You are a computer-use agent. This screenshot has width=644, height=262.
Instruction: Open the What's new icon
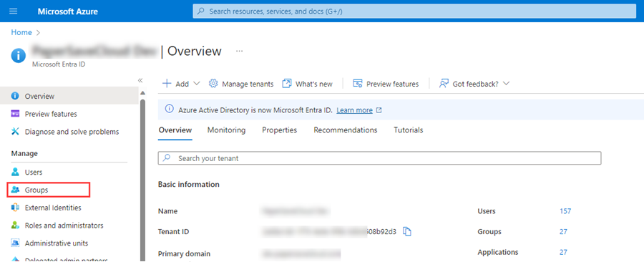(287, 83)
